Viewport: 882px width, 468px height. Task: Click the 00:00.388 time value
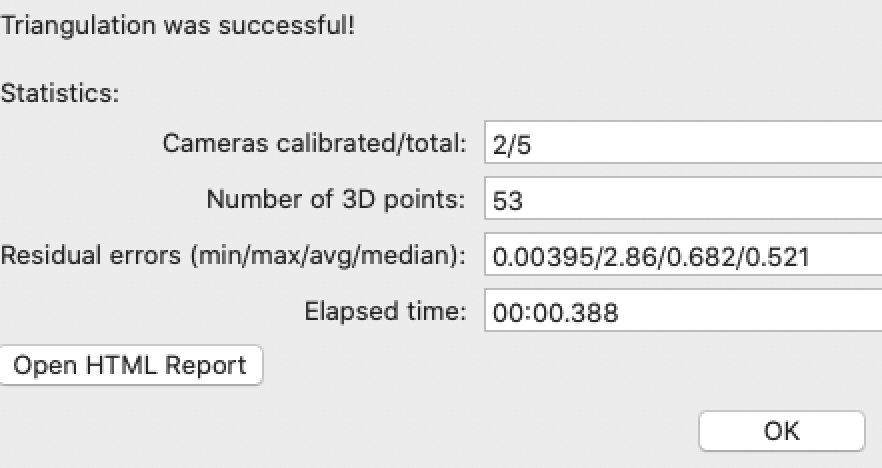[x=555, y=313]
